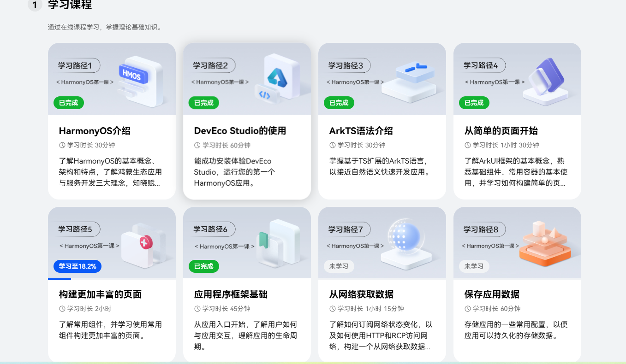The height and width of the screenshot is (364, 626).
Task: Click the clock icon under 应用程序框架基础
Action: pyautogui.click(x=197, y=309)
